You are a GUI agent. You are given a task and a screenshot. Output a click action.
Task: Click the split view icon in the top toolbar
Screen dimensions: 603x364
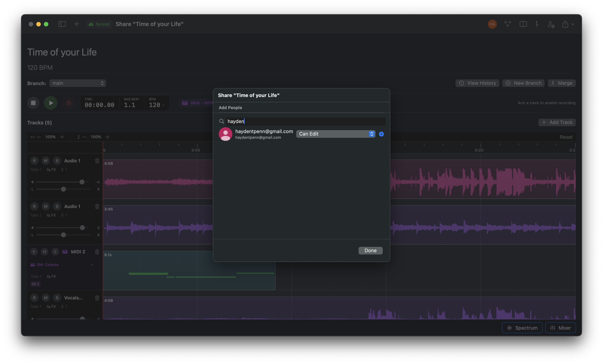click(523, 24)
